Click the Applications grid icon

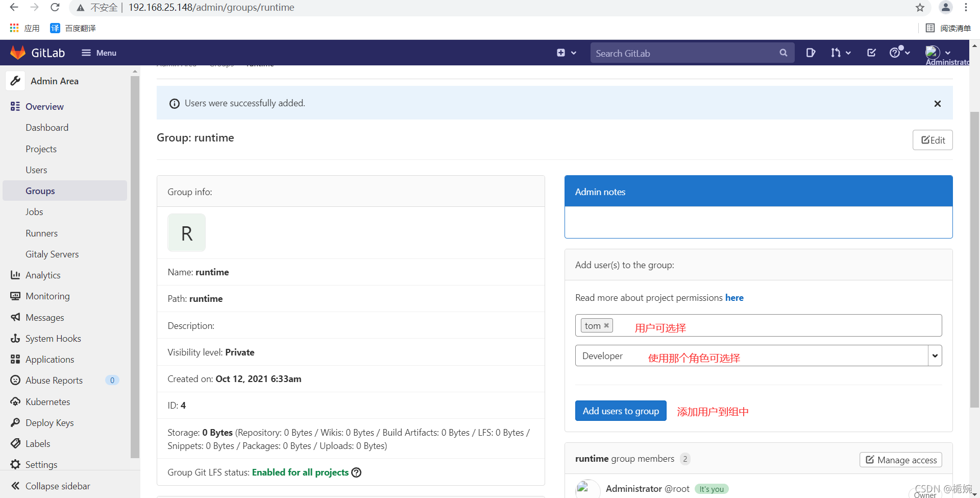point(15,359)
